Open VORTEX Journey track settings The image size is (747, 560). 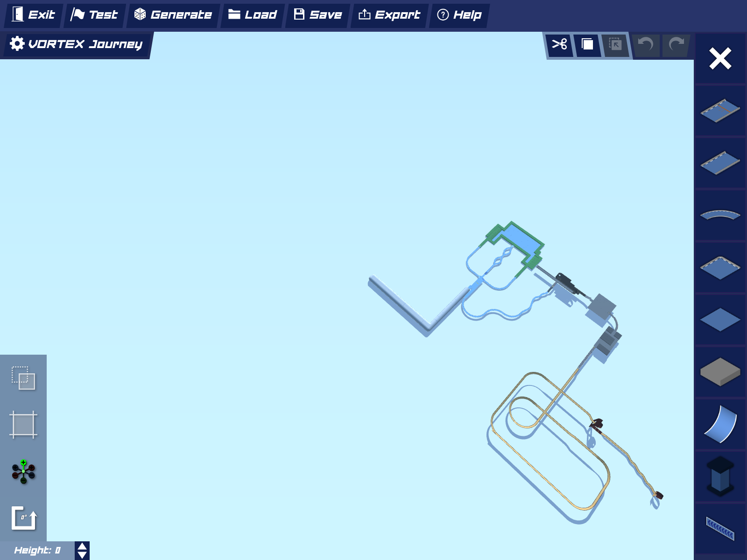pyautogui.click(x=77, y=44)
